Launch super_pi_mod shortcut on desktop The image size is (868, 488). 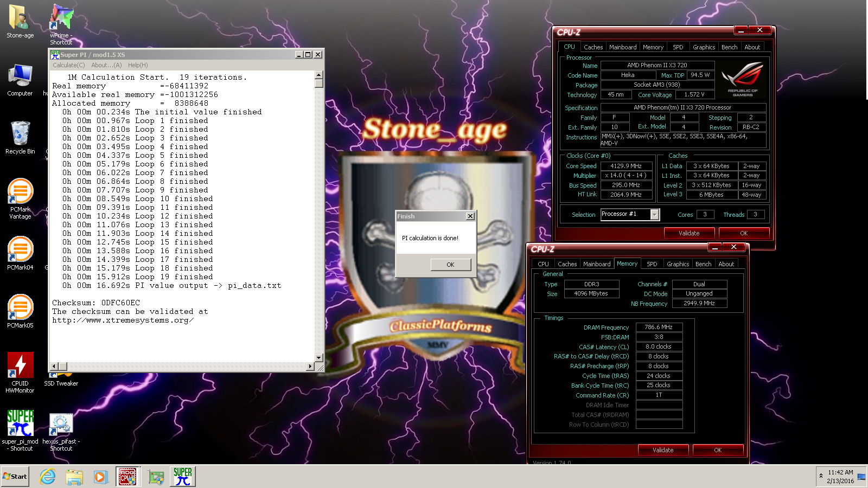[20, 431]
